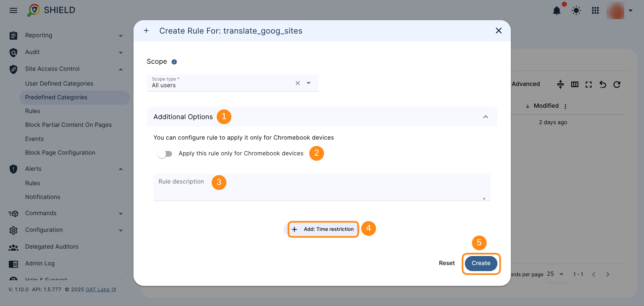Image resolution: width=644 pixels, height=306 pixels.
Task: Click the Alerts shield icon
Action: (x=13, y=169)
